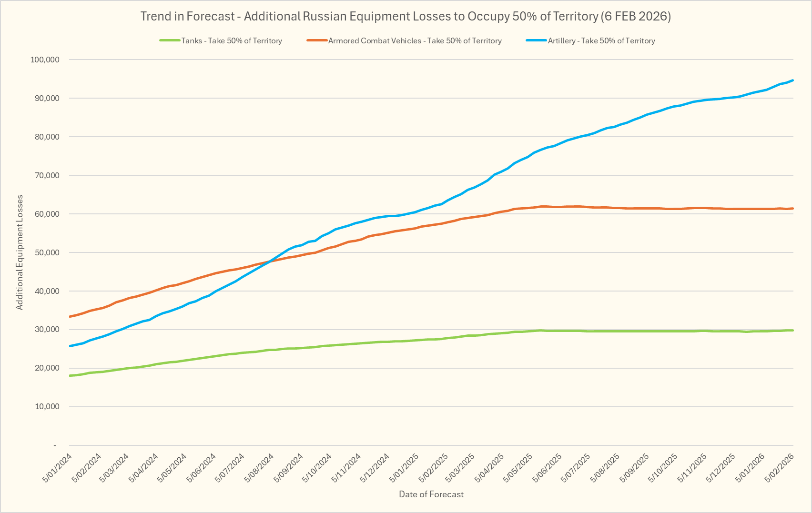Select the Artillery legend entry

pos(601,41)
